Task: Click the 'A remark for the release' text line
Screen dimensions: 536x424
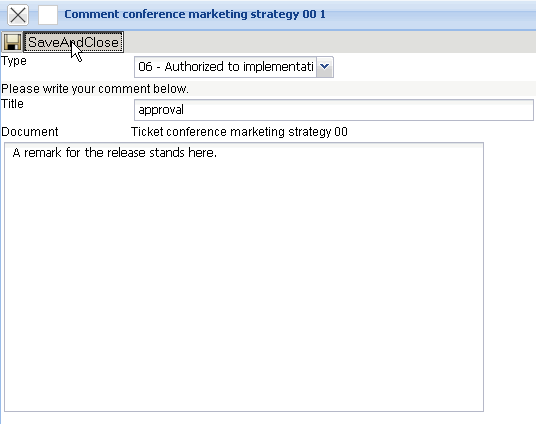Action: tap(115, 153)
